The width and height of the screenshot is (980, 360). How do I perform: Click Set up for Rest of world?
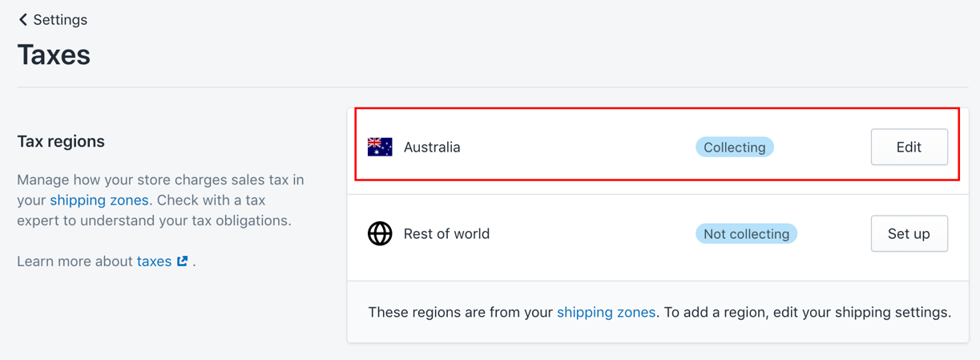pyautogui.click(x=909, y=233)
